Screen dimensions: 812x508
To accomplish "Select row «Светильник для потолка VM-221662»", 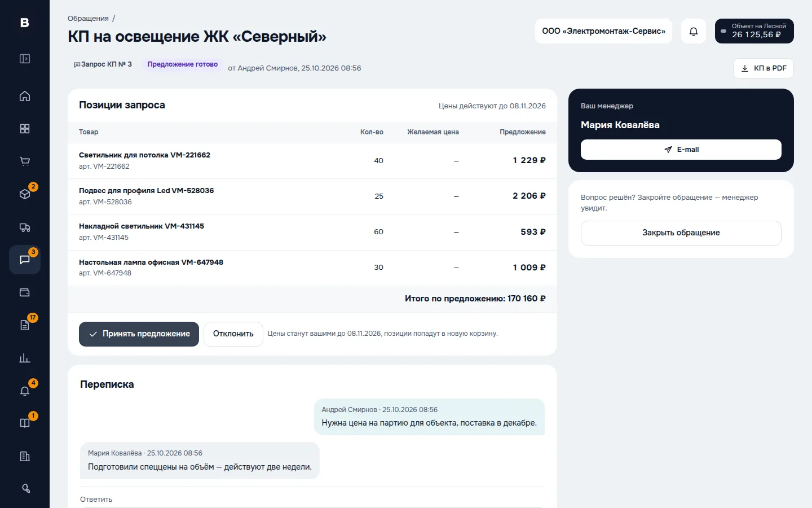I will pyautogui.click(x=312, y=161).
